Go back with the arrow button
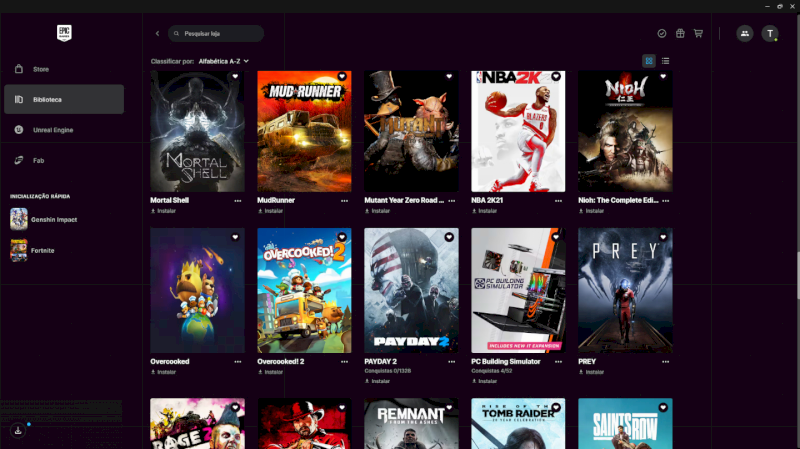Image resolution: width=800 pixels, height=449 pixels. [x=157, y=34]
